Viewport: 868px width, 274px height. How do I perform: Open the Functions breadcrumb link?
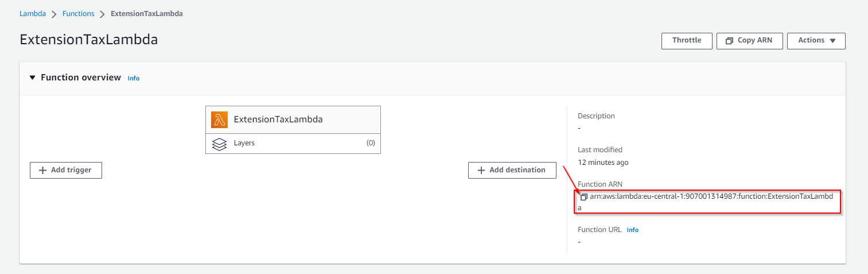tap(78, 14)
